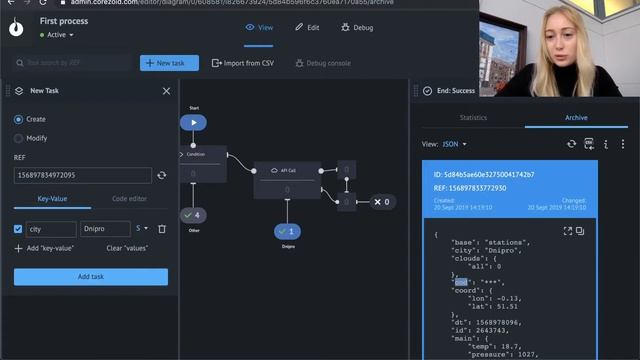Click the Add task button
The height and width of the screenshot is (360, 640).
[x=91, y=277]
